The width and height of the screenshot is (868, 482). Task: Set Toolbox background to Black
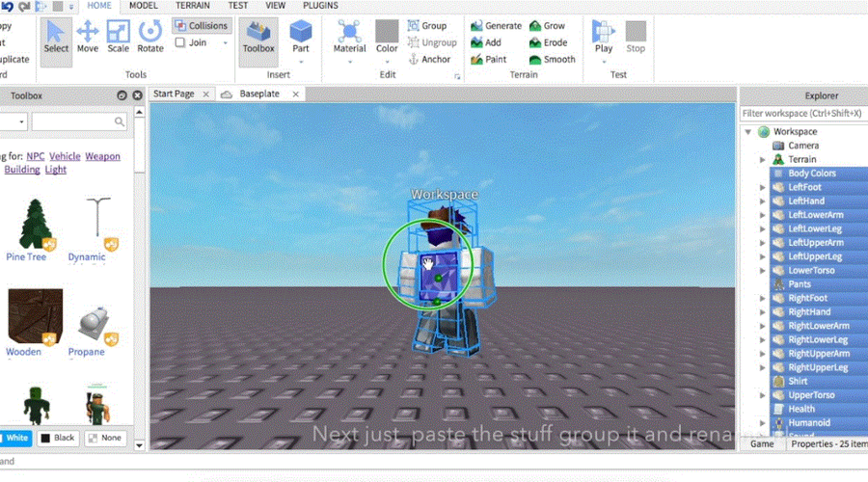tap(58, 438)
